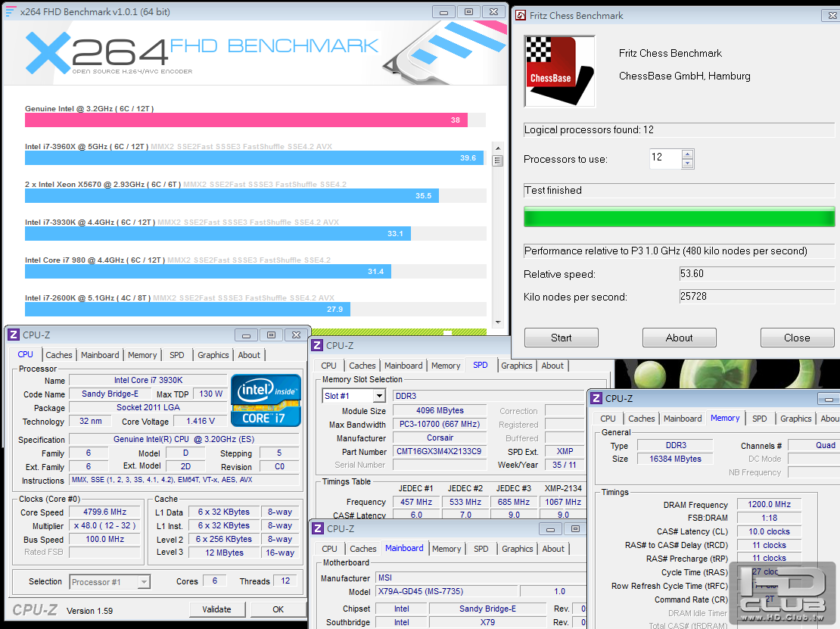This screenshot has height=629, width=840.
Task: Switch to Memory tab in CPU-Z CPU window
Action: tap(142, 355)
